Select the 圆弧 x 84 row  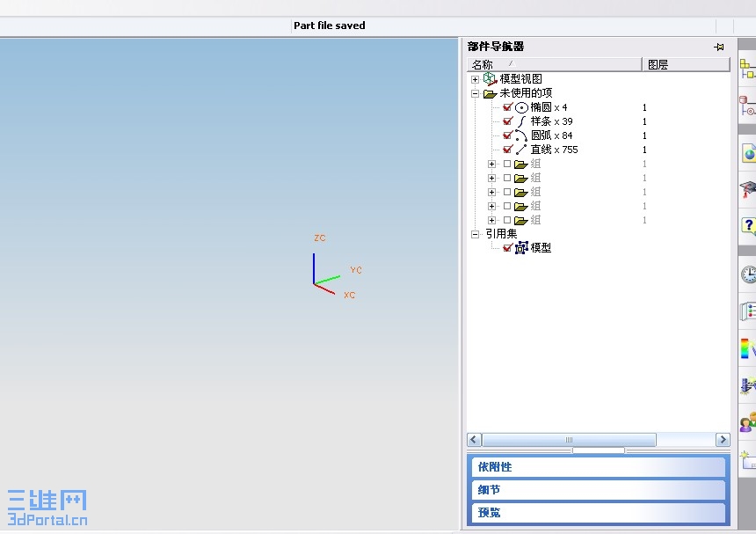(x=551, y=135)
